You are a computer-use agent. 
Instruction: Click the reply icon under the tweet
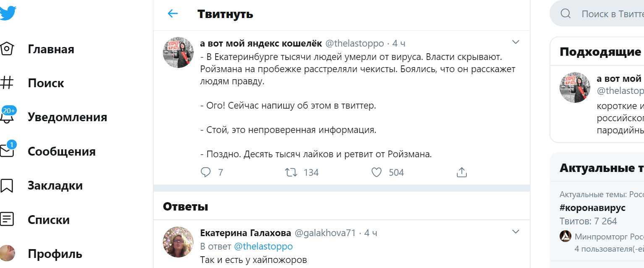tap(206, 172)
